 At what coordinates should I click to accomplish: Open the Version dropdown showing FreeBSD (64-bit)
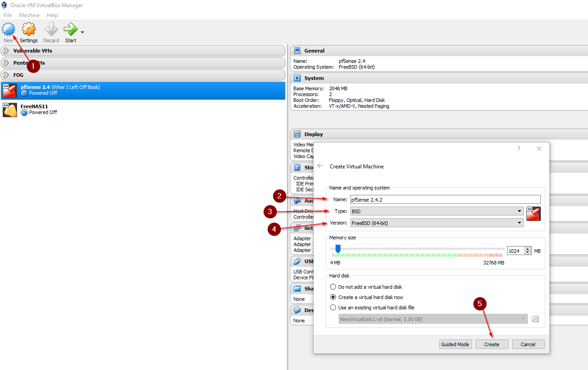[x=437, y=223]
